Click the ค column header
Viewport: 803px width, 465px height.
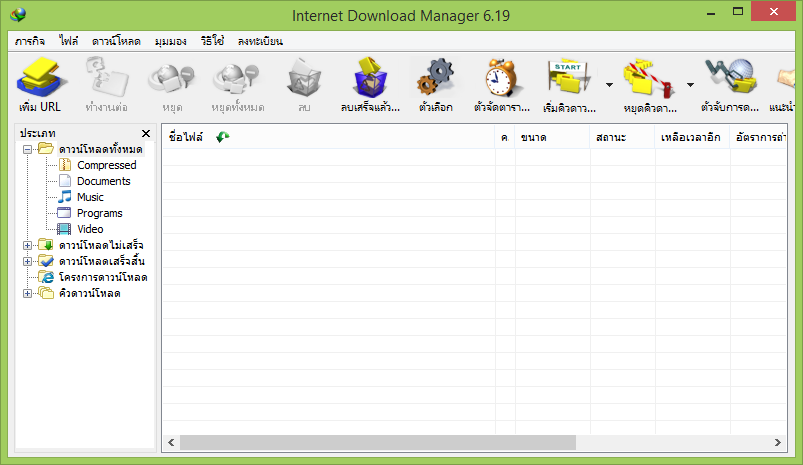point(505,137)
